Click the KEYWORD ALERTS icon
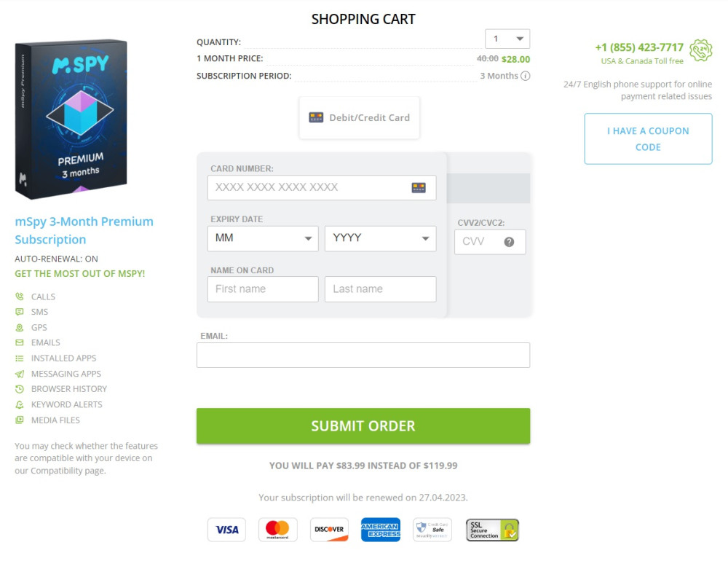 (18, 404)
